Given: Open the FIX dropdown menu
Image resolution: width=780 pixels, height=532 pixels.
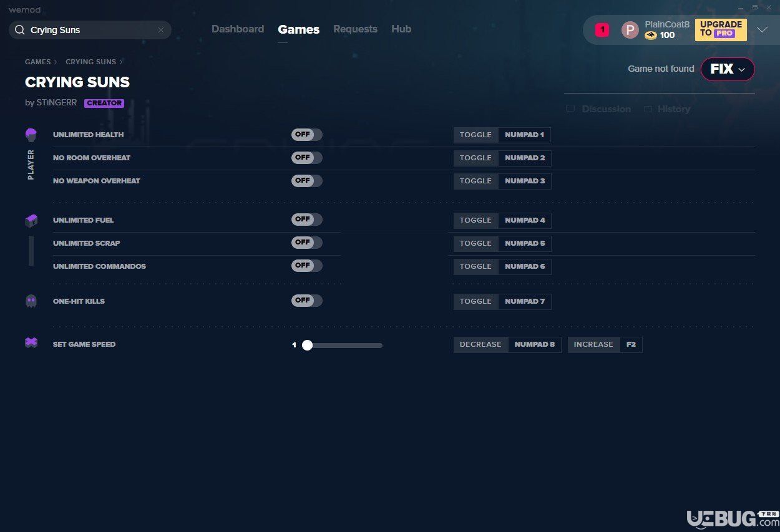Looking at the screenshot, I should [728, 69].
